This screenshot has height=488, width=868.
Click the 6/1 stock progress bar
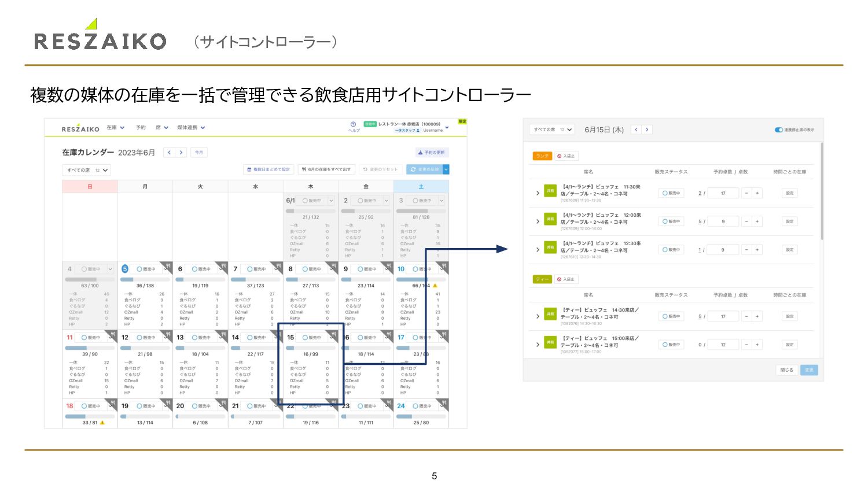pyautogui.click(x=310, y=211)
